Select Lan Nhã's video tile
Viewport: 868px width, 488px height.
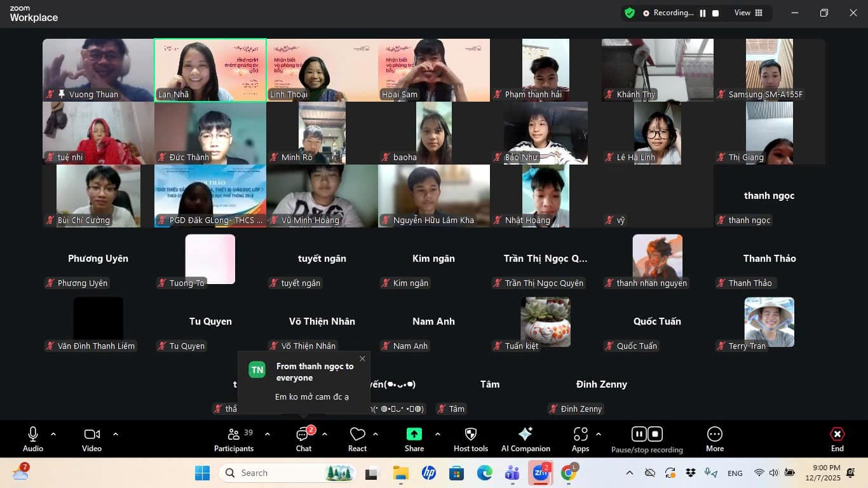click(210, 70)
